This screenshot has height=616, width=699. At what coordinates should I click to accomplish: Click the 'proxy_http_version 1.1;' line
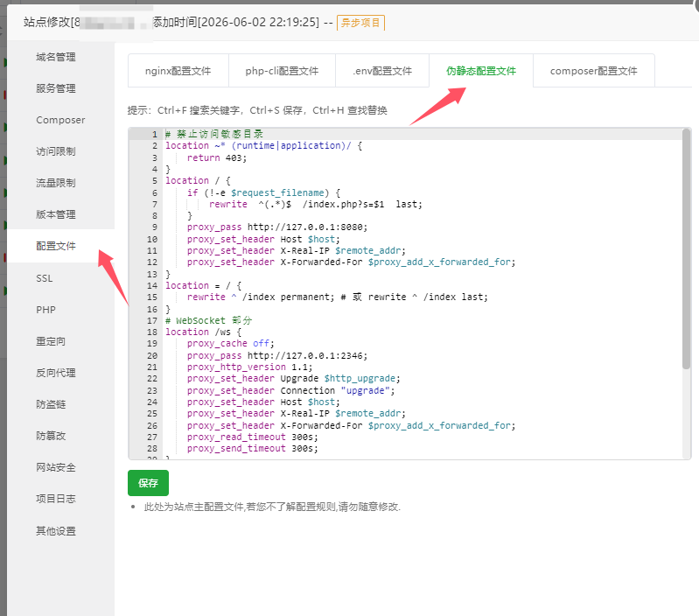click(x=249, y=367)
